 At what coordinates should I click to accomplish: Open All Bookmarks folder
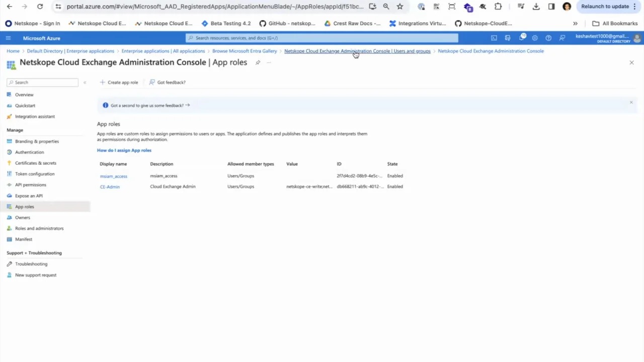[615, 23]
